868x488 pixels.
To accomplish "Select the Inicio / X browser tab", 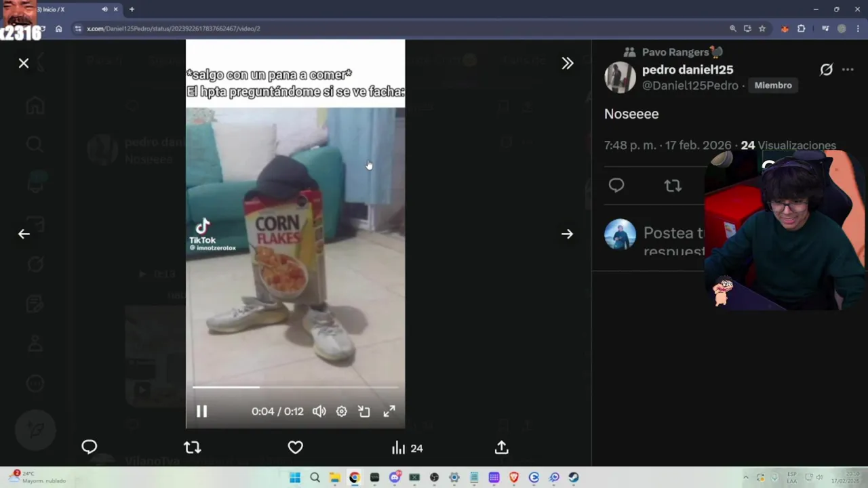I will (x=60, y=9).
